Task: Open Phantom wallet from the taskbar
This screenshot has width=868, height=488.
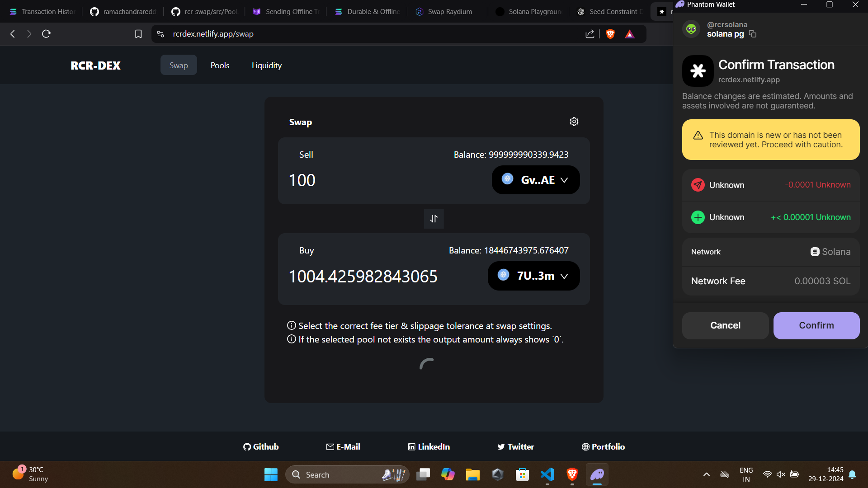Action: pyautogui.click(x=597, y=474)
